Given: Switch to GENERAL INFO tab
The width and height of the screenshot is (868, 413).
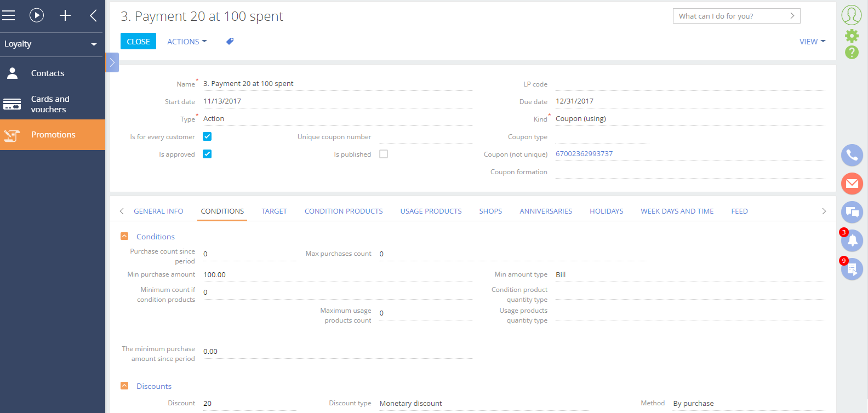Looking at the screenshot, I should coord(158,211).
